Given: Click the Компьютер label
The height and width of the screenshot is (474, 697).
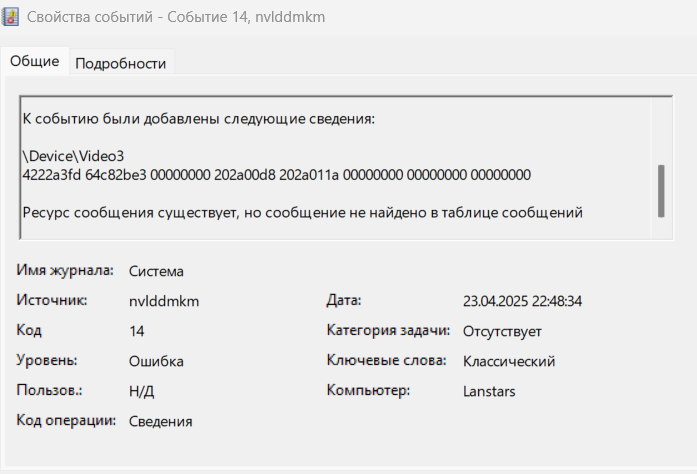Looking at the screenshot, I should click(368, 390).
